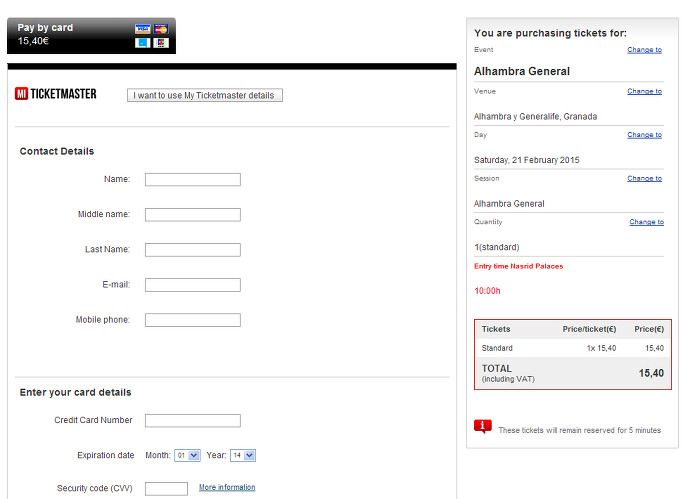The height and width of the screenshot is (499, 683).
Task: Click Change to link for Quantity
Action: [646, 222]
